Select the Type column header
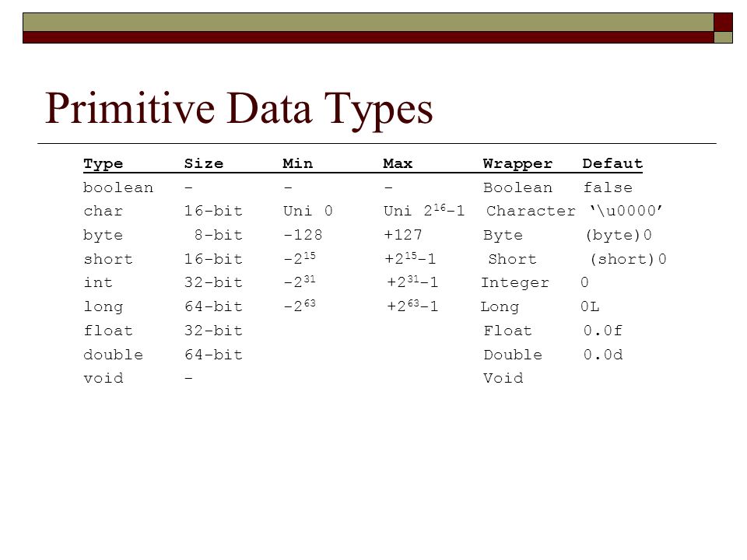Screen dimensions: 747x560 pyautogui.click(x=103, y=164)
